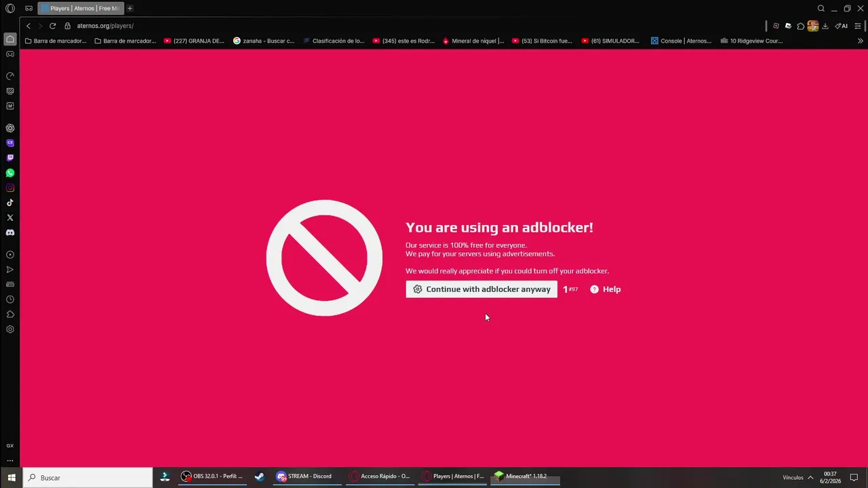
Task: Expand the system tray hidden icons chevron
Action: 810,478
